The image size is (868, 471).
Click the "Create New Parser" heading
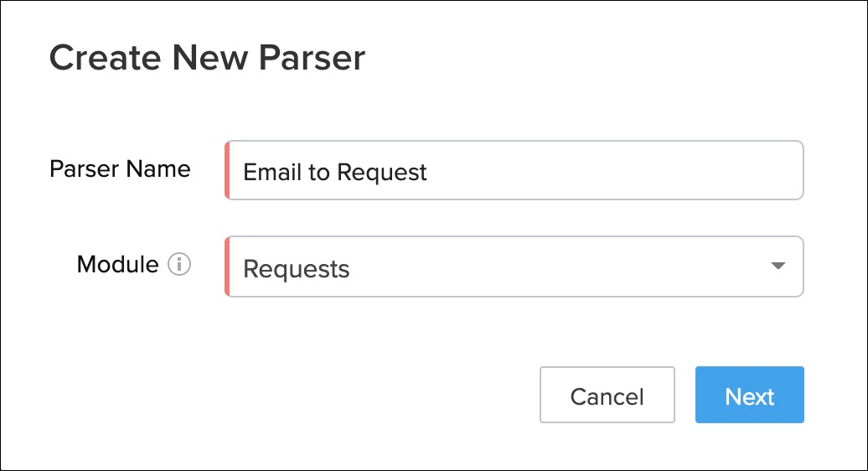207,59
